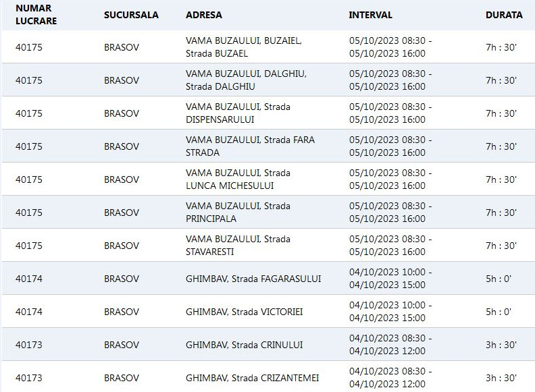Select the 3h : 30' duration for CRINULUI
This screenshot has width=535, height=392.
(x=501, y=345)
